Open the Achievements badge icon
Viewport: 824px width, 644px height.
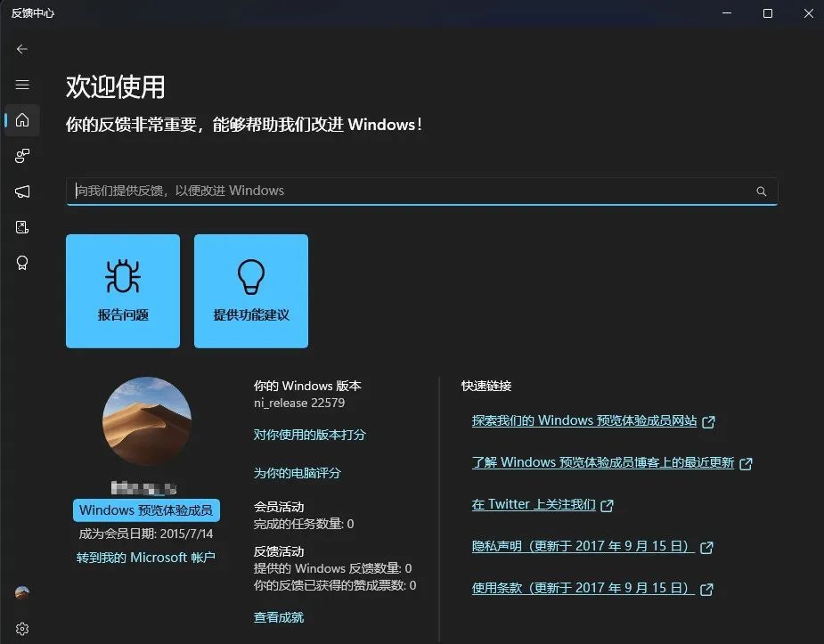[22, 263]
